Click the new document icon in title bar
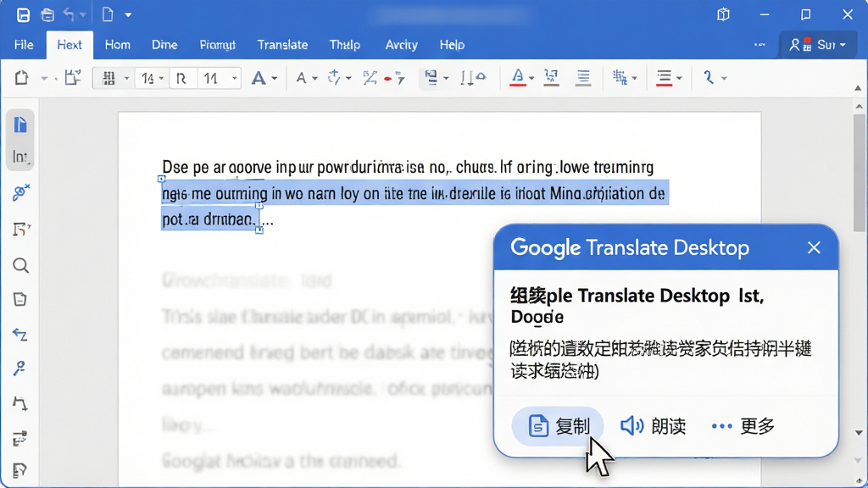This screenshot has height=488, width=868. [x=108, y=14]
